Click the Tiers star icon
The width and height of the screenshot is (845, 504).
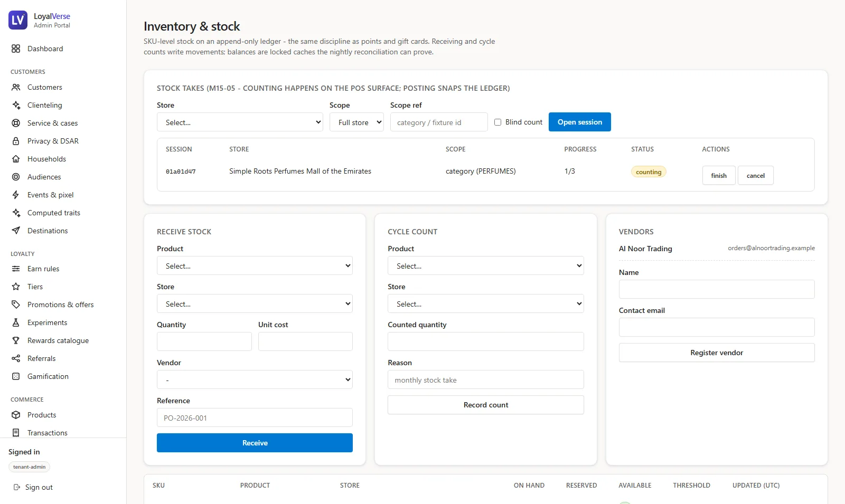tap(16, 287)
